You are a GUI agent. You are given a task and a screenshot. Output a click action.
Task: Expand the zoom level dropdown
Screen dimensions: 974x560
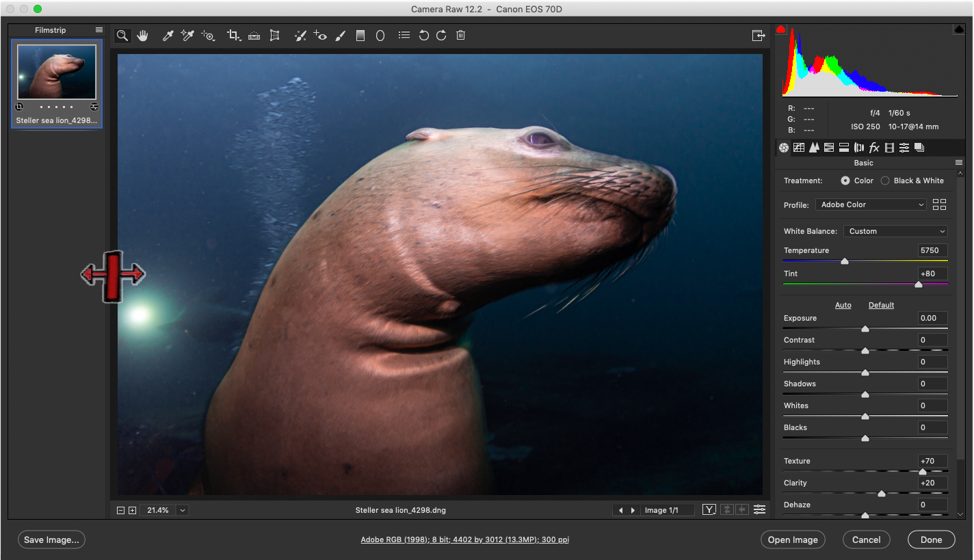[x=182, y=509]
